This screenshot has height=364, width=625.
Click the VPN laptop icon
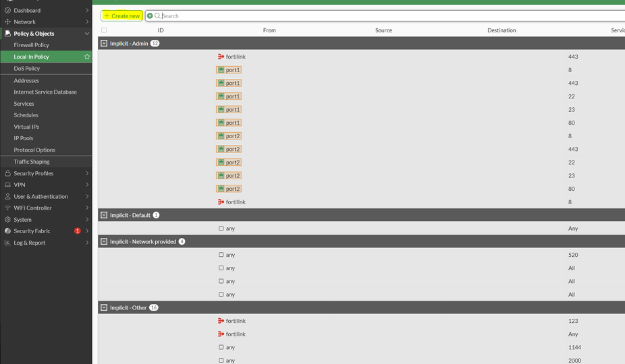(7, 185)
